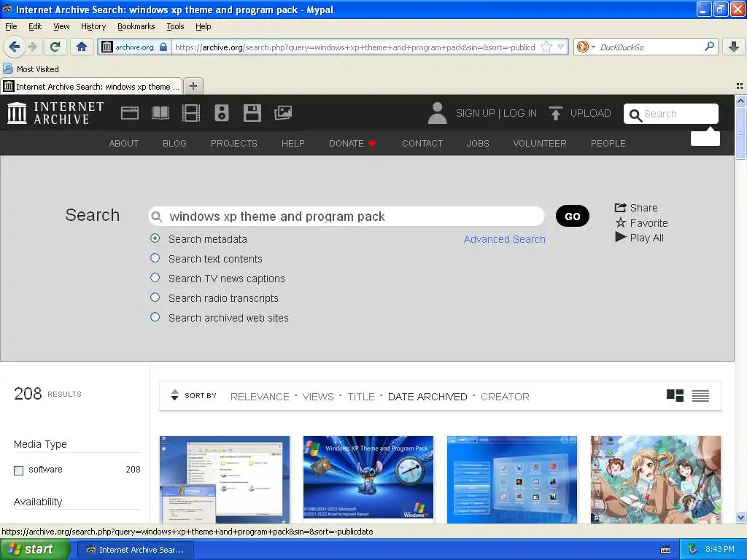Bookmark this page with the star icon

tap(546, 47)
